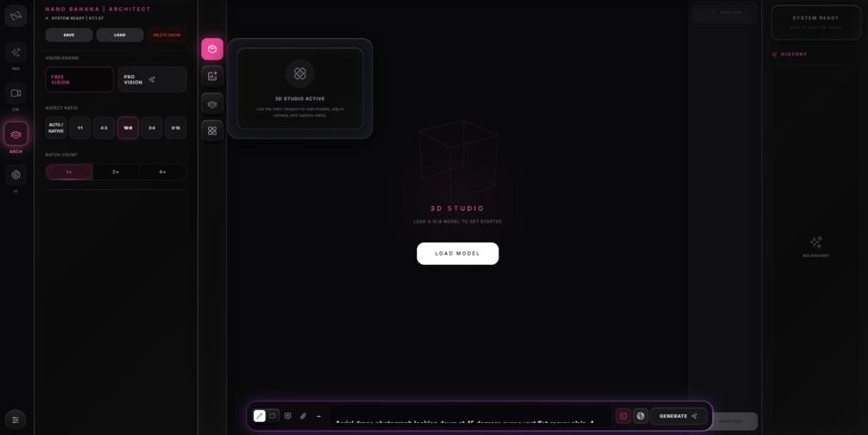
Task: Click the circular swirl icon beside Generate
Action: click(641, 416)
